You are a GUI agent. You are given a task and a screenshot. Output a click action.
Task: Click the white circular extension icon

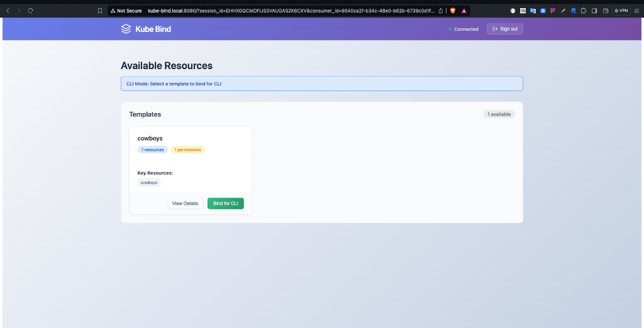click(513, 11)
